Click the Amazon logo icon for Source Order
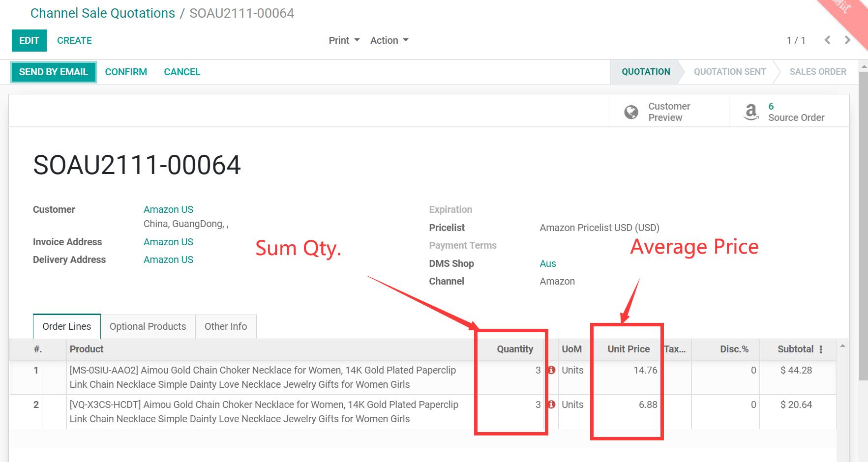The height and width of the screenshot is (462, 868). coord(751,112)
